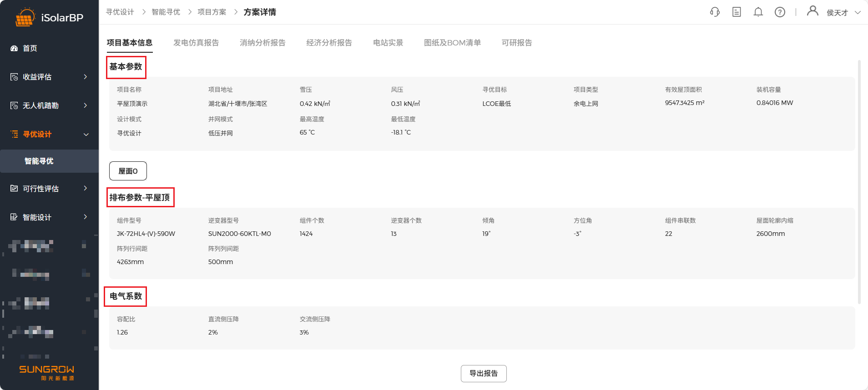The width and height of the screenshot is (868, 390).
Task: Click the user profile avatar icon
Action: 812,11
